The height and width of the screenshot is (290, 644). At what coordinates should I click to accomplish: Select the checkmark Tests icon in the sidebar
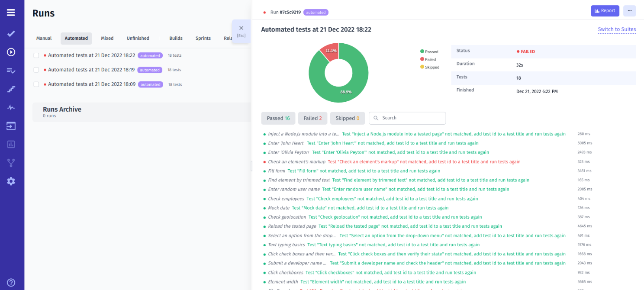[11, 33]
